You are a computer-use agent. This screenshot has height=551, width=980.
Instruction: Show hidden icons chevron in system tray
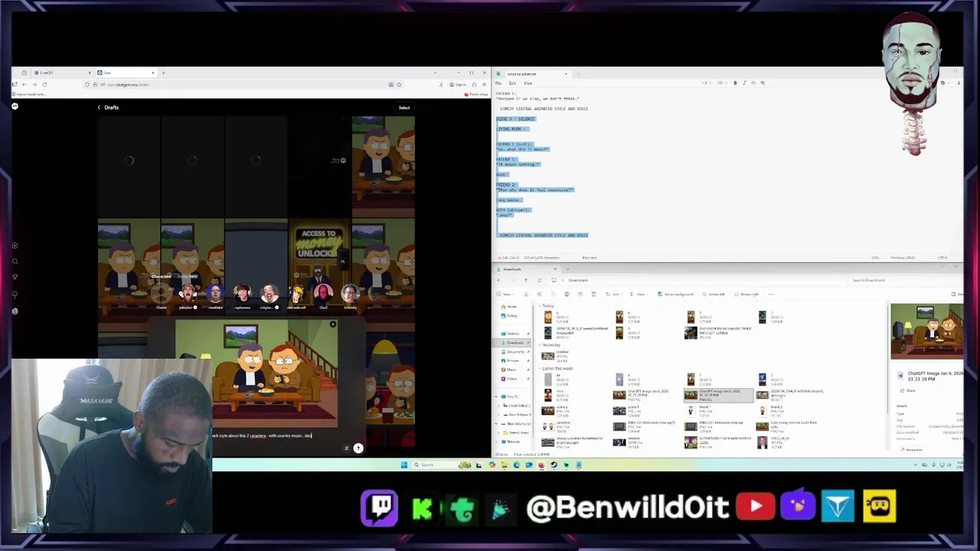coord(915,465)
